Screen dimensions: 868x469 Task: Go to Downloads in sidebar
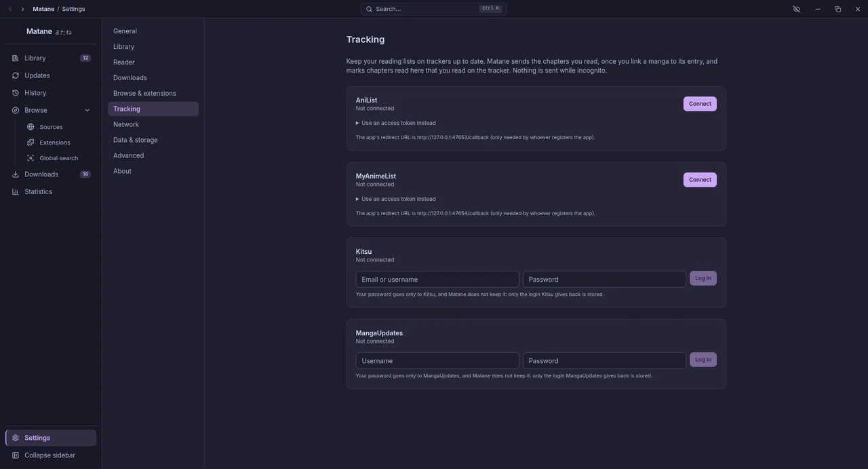51,174
